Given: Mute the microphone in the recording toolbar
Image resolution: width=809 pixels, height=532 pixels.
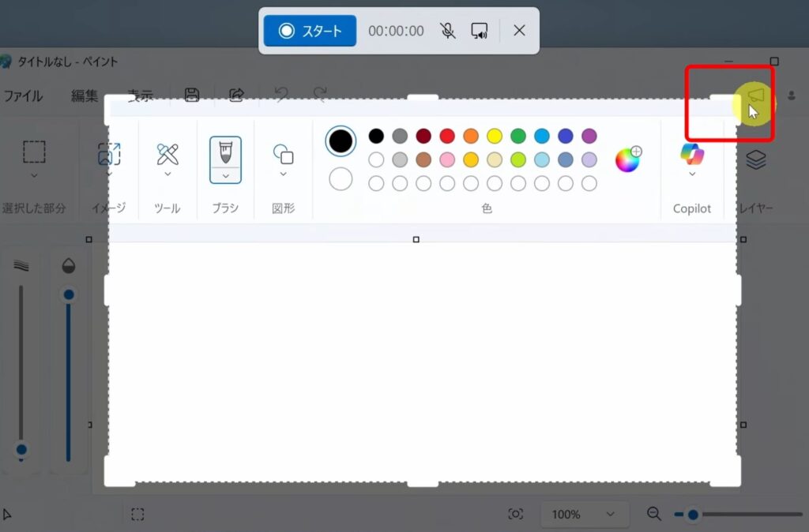Looking at the screenshot, I should point(448,30).
